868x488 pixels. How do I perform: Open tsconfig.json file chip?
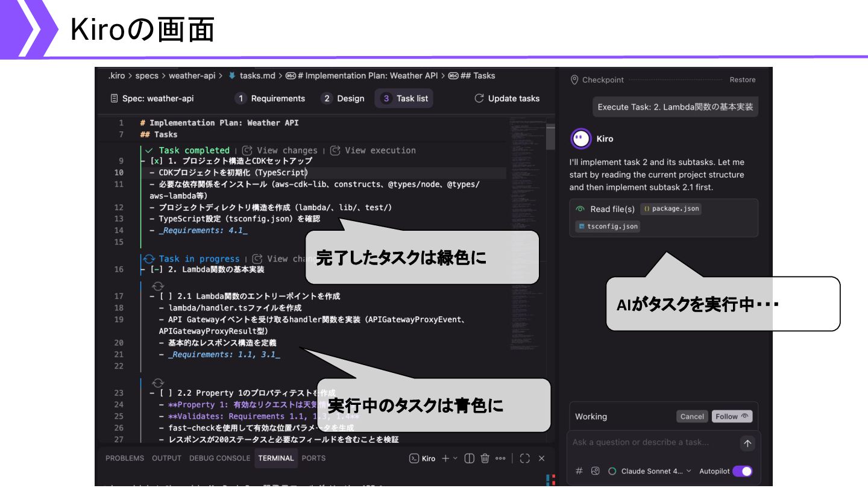(x=607, y=227)
